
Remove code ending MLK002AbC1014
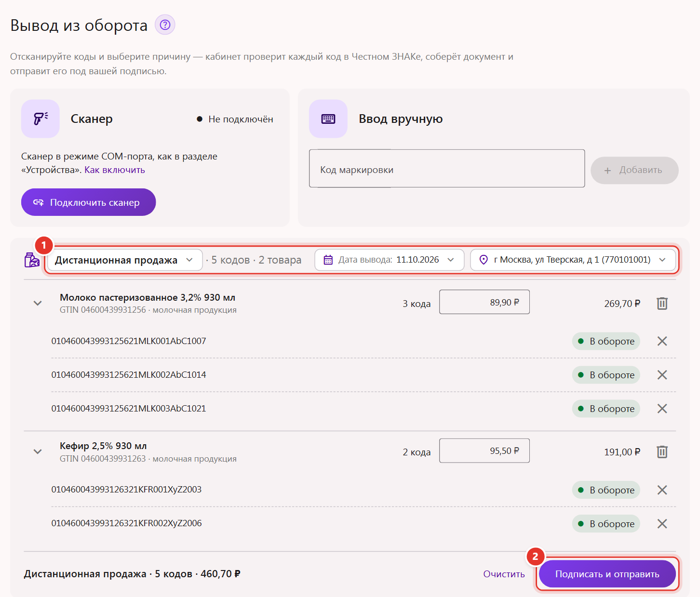click(x=662, y=375)
